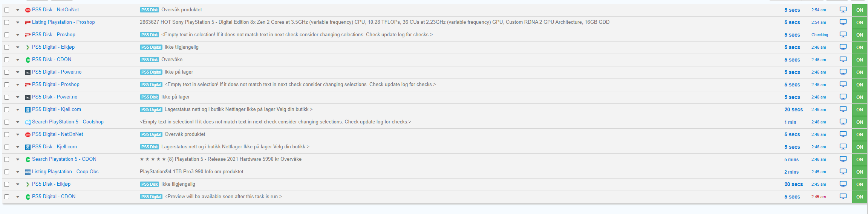Click the monitor icon for Listing Playstation - Coop Obs
Image resolution: width=868 pixels, height=214 pixels.
click(843, 172)
